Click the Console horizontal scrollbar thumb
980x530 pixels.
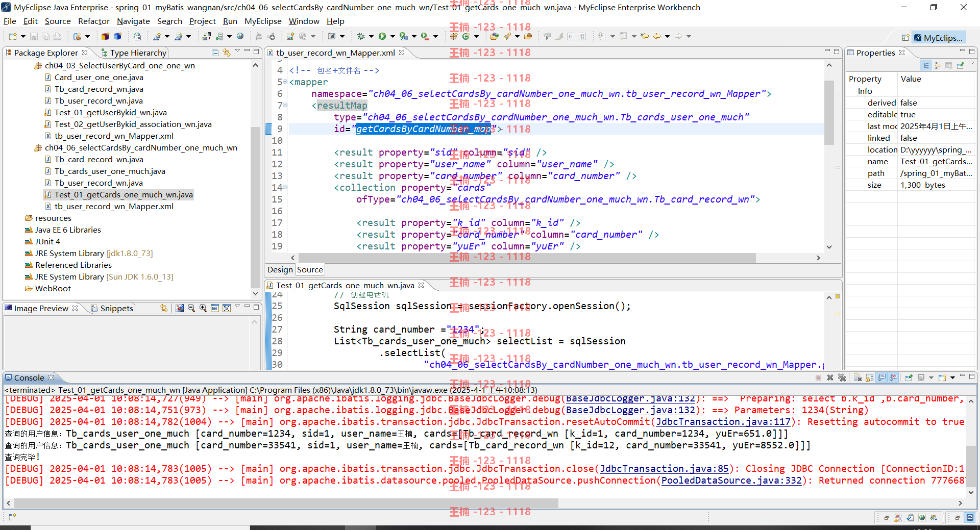[286, 503]
